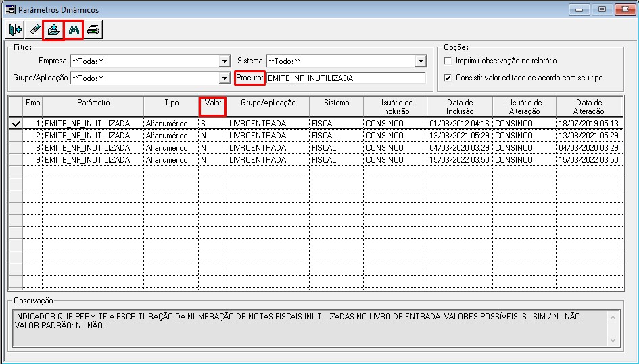Enable Imprimir observação no relatório checkbox

(x=448, y=61)
